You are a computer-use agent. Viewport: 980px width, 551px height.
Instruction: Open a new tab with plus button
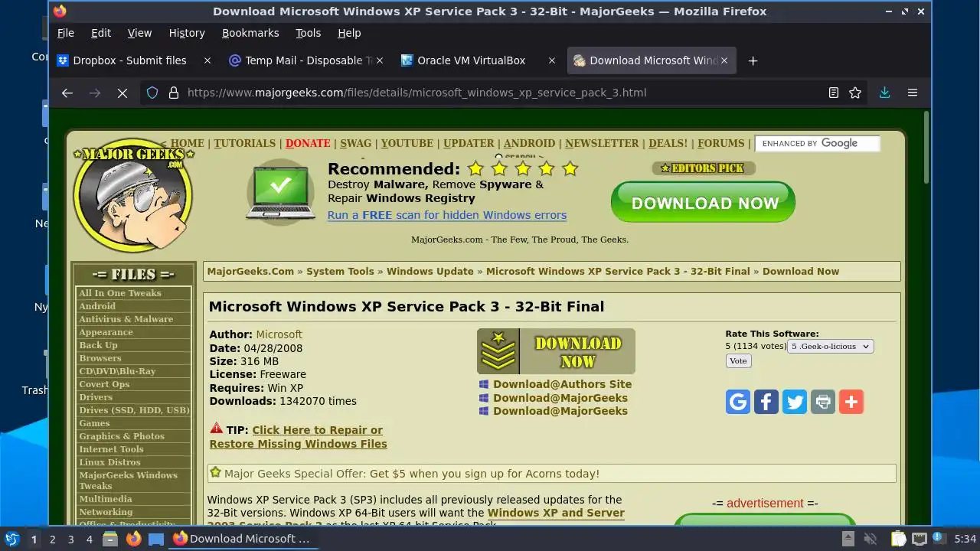click(x=753, y=60)
